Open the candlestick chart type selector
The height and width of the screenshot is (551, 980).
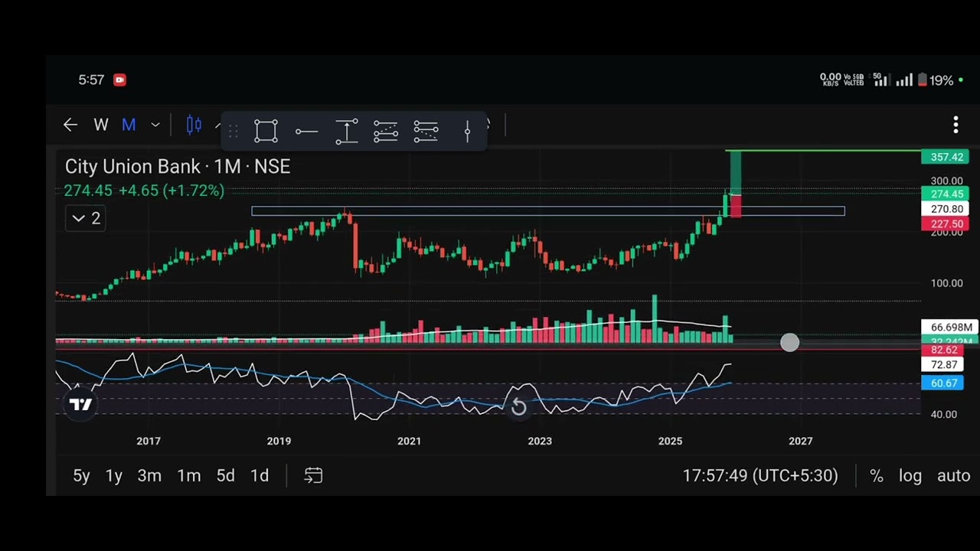[194, 125]
